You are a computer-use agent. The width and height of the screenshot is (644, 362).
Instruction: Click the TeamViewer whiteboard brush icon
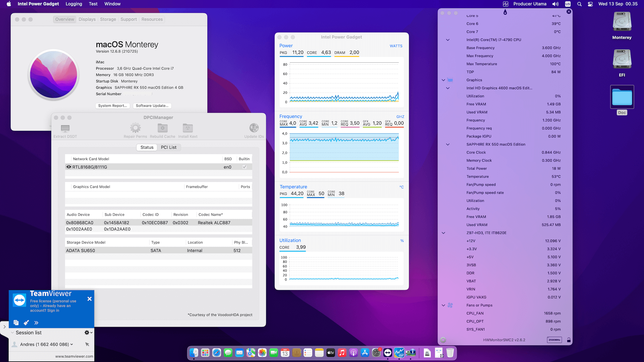[x=26, y=322]
